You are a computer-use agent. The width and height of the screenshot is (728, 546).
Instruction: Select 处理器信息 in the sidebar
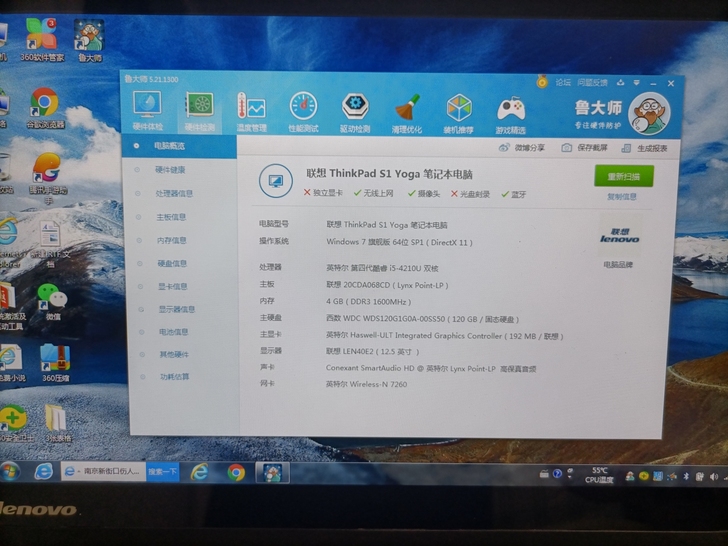click(x=174, y=193)
